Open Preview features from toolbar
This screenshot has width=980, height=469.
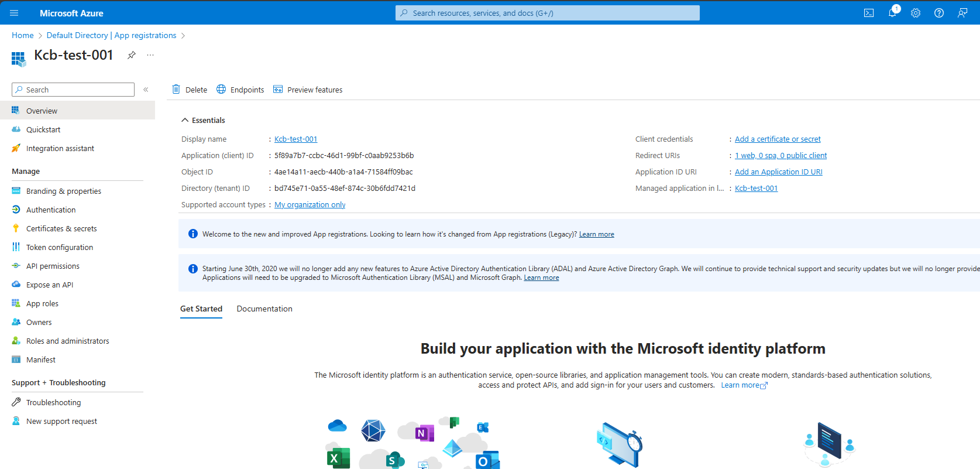click(x=308, y=90)
